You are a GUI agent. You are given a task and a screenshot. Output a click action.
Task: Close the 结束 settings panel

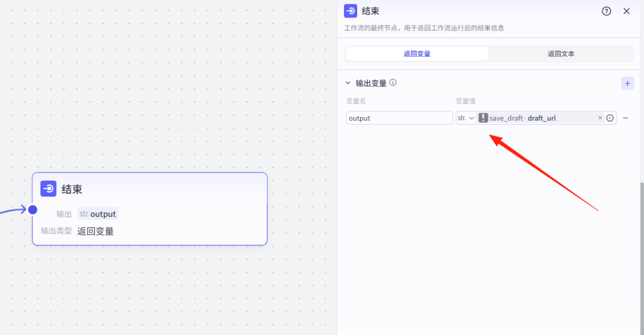point(626,11)
